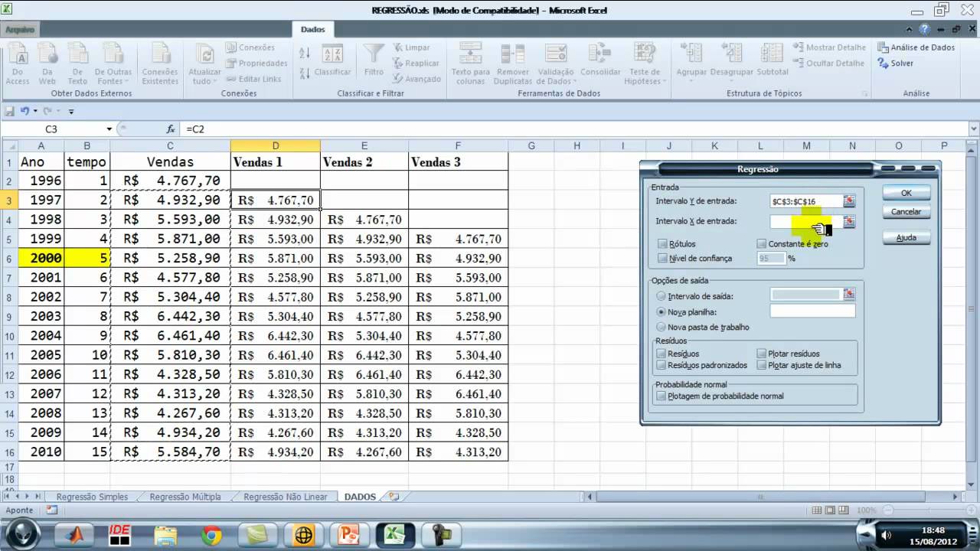Select Nova pasta de trabalho radio button
The height and width of the screenshot is (551, 980).
coord(661,327)
